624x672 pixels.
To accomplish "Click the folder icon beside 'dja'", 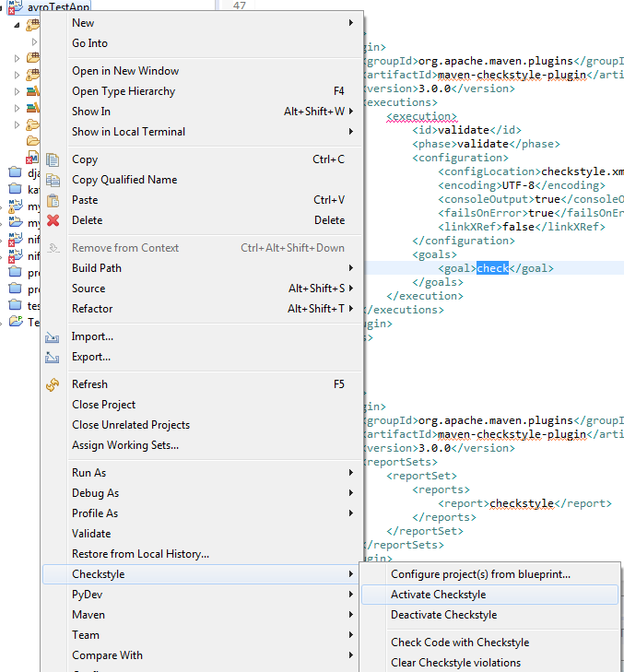I will (x=16, y=172).
